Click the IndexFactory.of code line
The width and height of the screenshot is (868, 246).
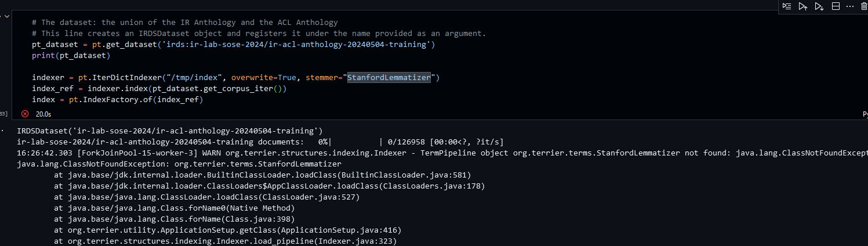pos(117,100)
